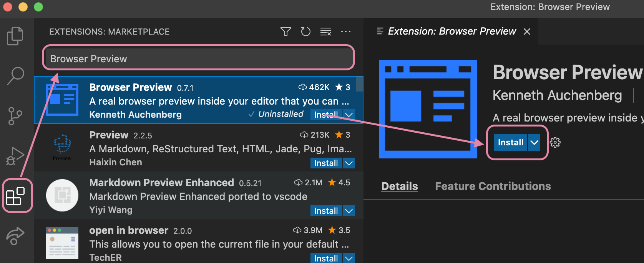Close the Extension: Browser Preview editor tab
Image resolution: width=644 pixels, height=263 pixels.
527,32
